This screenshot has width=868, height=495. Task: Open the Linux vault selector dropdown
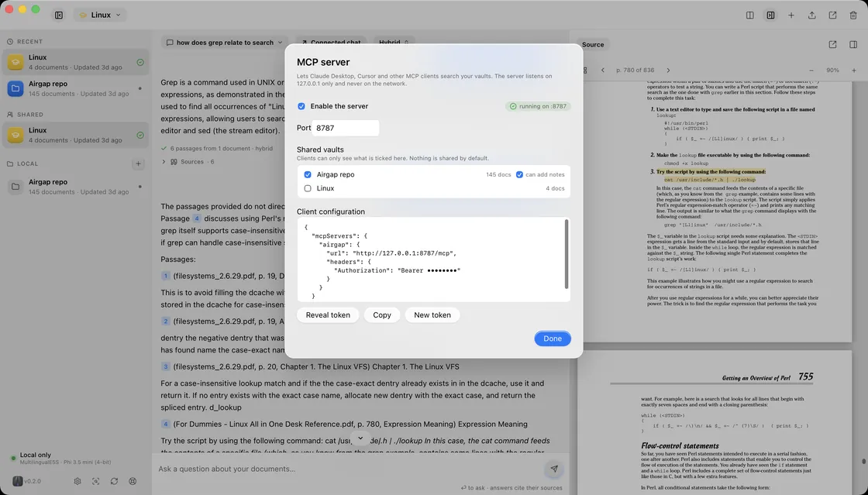100,15
